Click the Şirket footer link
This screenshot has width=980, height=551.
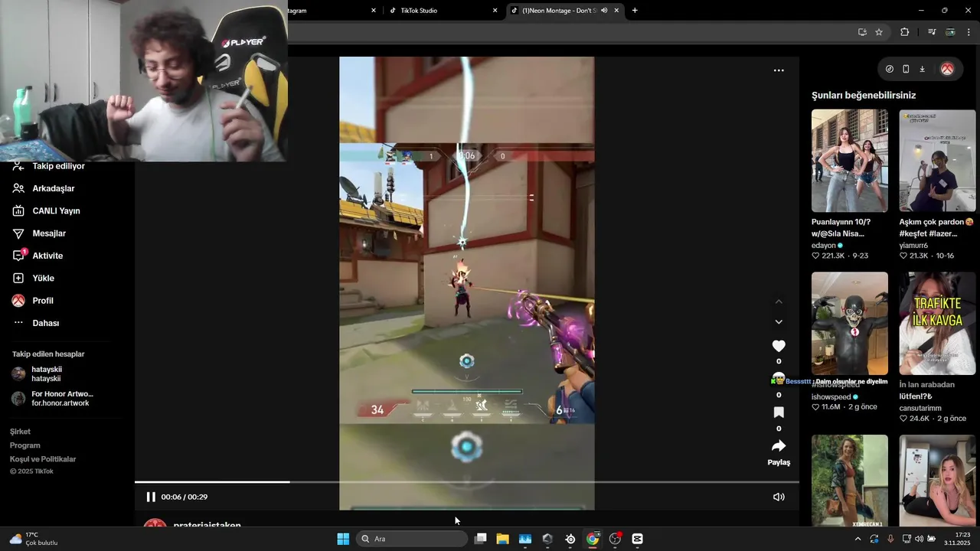pyautogui.click(x=20, y=432)
